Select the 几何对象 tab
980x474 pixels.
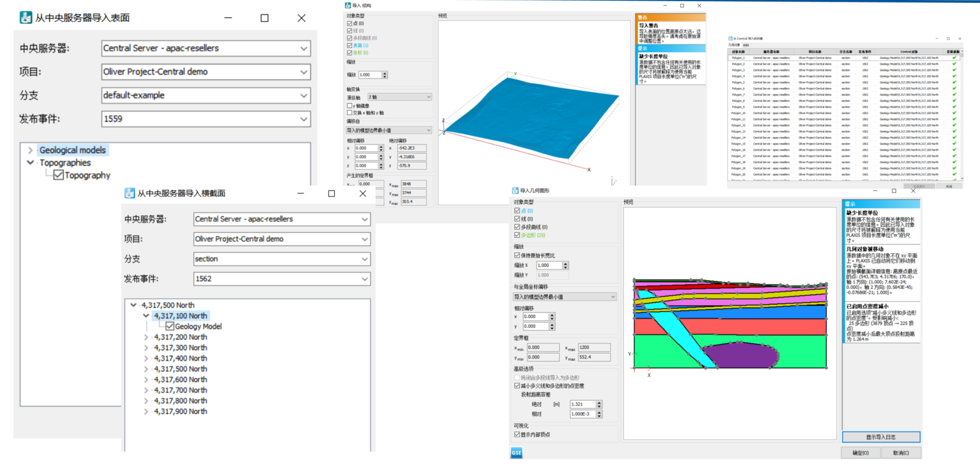[734, 46]
